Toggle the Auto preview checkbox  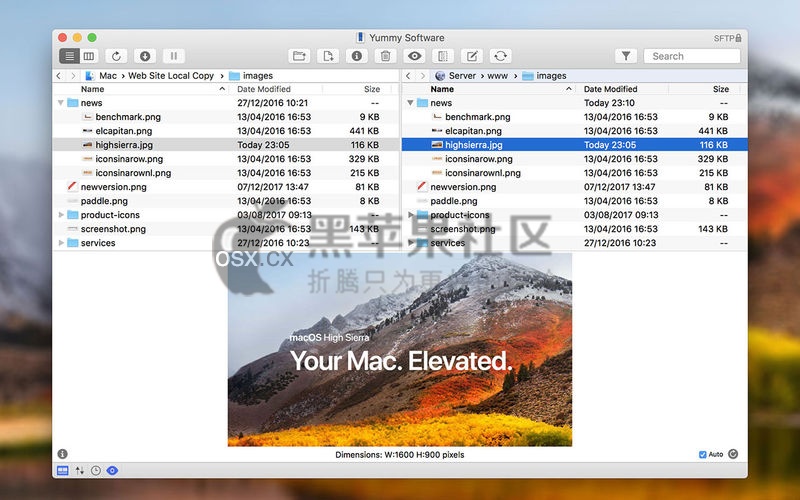(703, 455)
